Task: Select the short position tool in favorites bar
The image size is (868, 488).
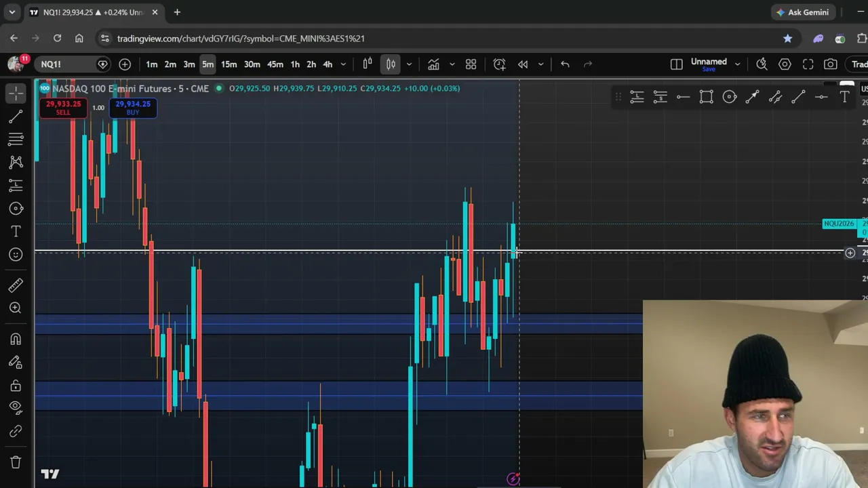Action: coord(660,98)
